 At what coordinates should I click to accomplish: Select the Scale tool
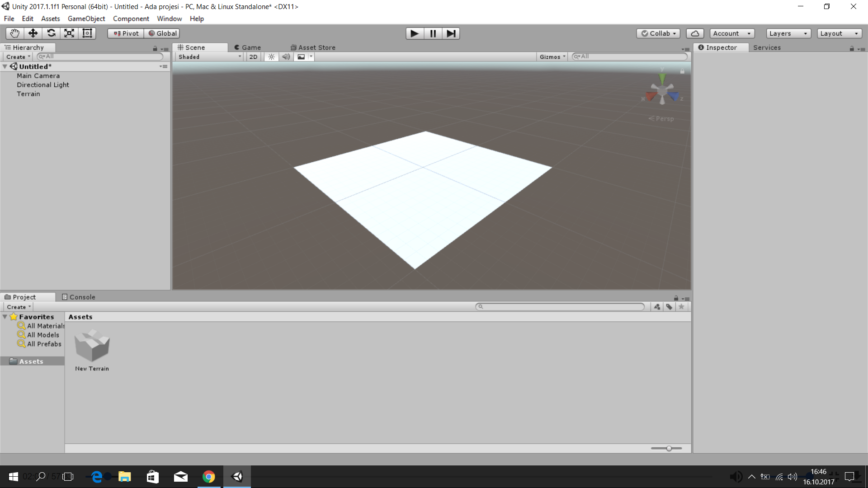(x=69, y=33)
